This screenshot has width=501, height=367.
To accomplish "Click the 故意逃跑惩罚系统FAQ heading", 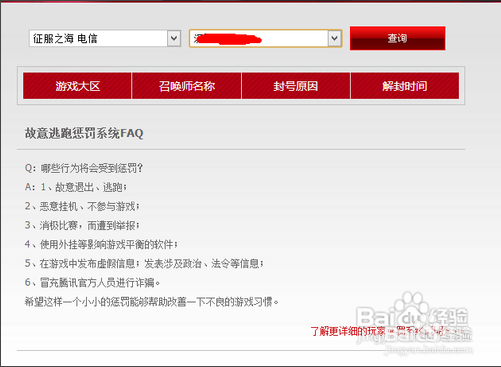I will click(x=84, y=133).
